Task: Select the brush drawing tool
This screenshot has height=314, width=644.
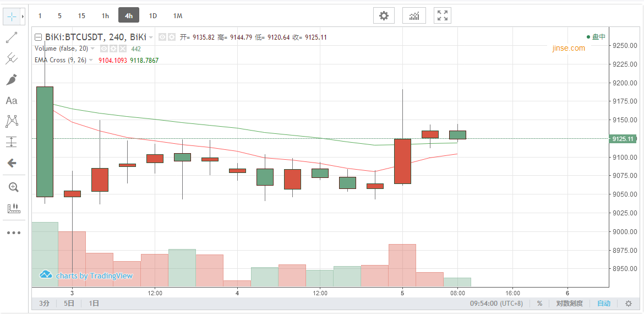Action: 12,79
